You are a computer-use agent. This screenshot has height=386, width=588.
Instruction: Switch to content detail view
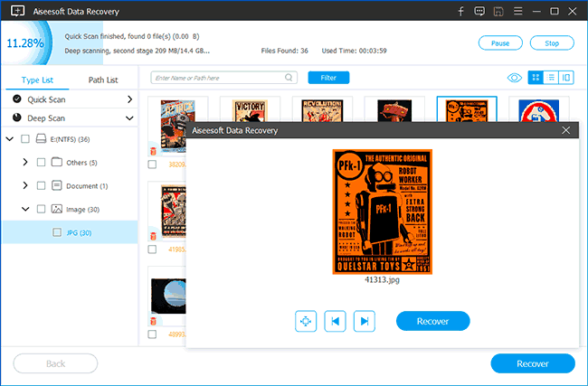566,78
